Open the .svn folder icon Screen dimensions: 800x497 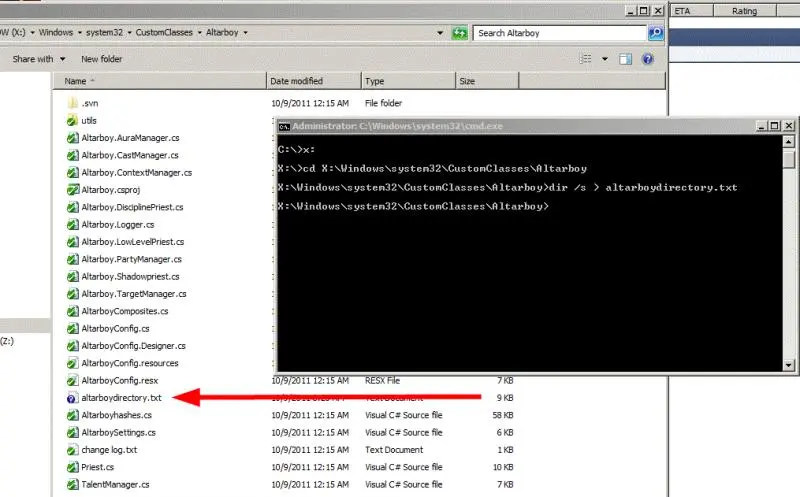coord(72,103)
